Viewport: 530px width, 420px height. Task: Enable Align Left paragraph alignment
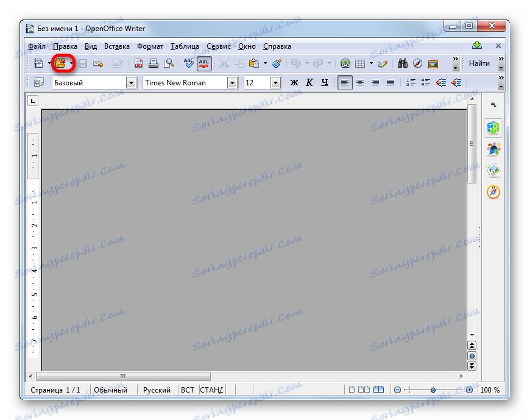345,82
